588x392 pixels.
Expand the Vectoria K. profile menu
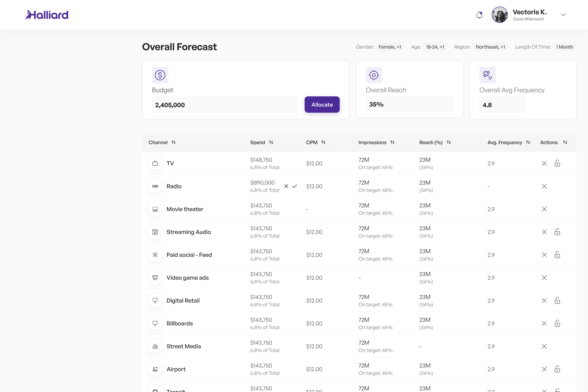pyautogui.click(x=563, y=15)
